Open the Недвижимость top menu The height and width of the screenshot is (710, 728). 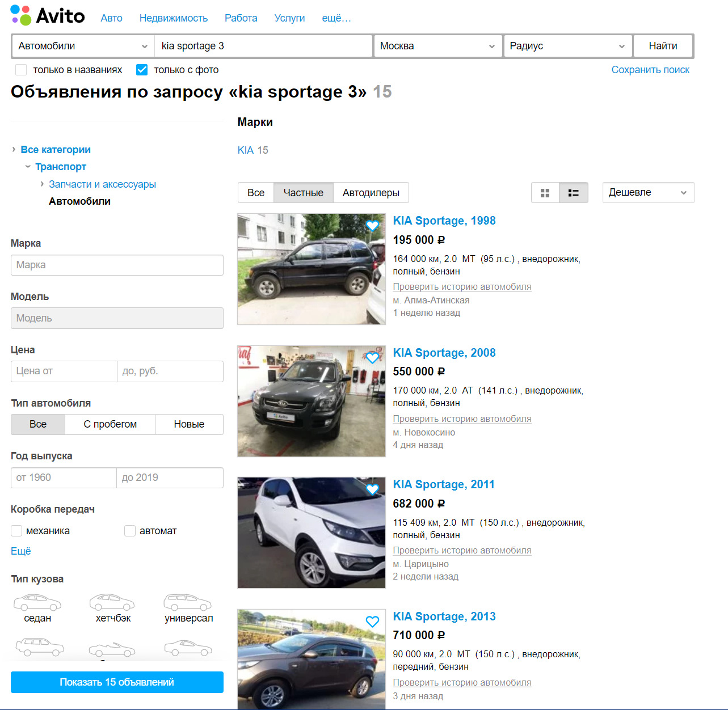pyautogui.click(x=174, y=18)
